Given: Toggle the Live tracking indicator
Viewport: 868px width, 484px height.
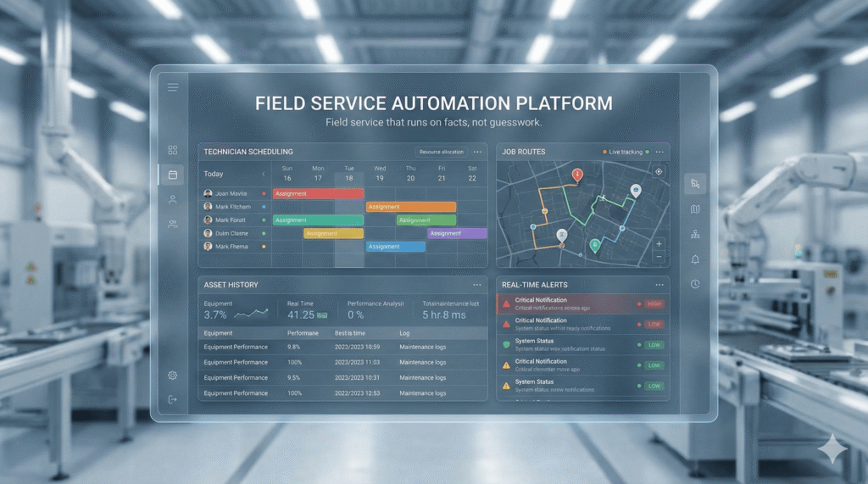Looking at the screenshot, I should click(x=626, y=152).
